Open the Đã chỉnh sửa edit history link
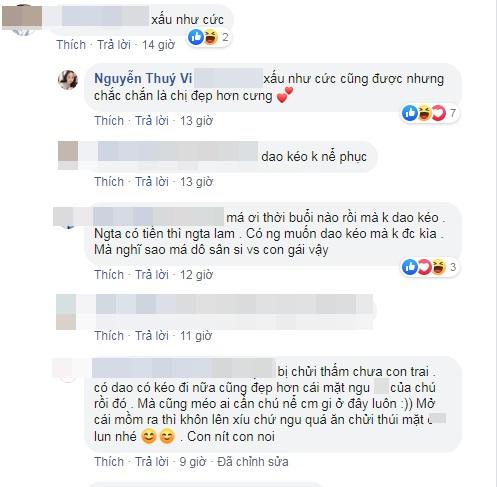This screenshot has height=487, width=497. 253,462
